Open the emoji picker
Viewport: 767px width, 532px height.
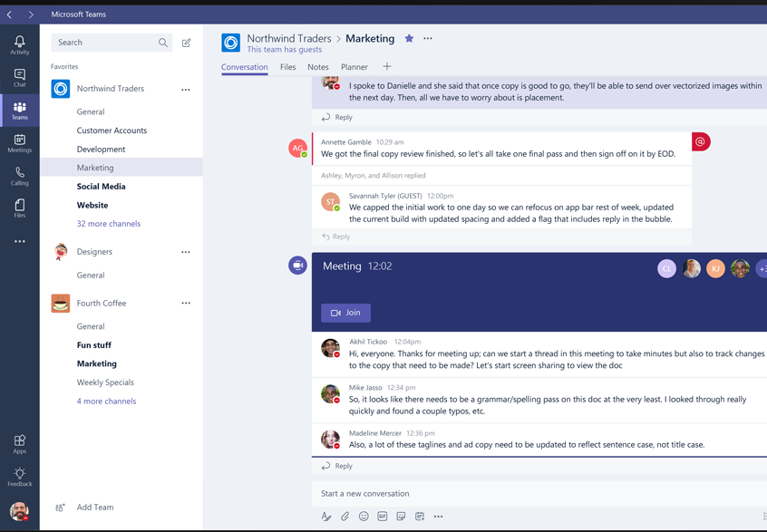click(364, 517)
